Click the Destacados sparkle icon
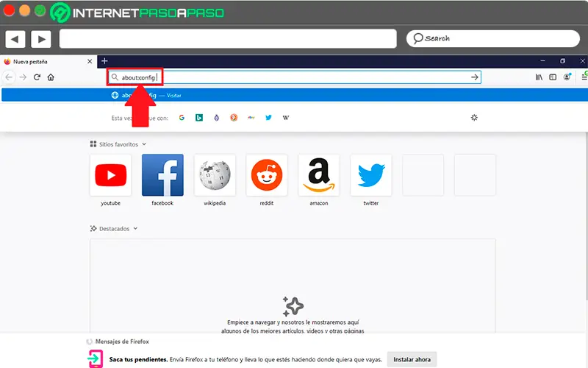 tap(93, 228)
